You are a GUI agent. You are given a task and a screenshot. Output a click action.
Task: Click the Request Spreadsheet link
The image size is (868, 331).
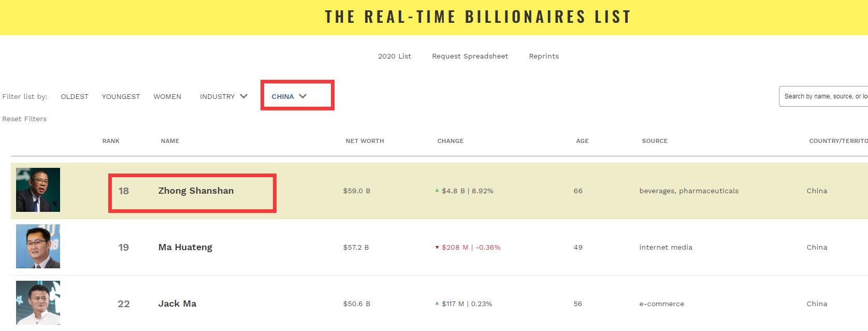[470, 56]
